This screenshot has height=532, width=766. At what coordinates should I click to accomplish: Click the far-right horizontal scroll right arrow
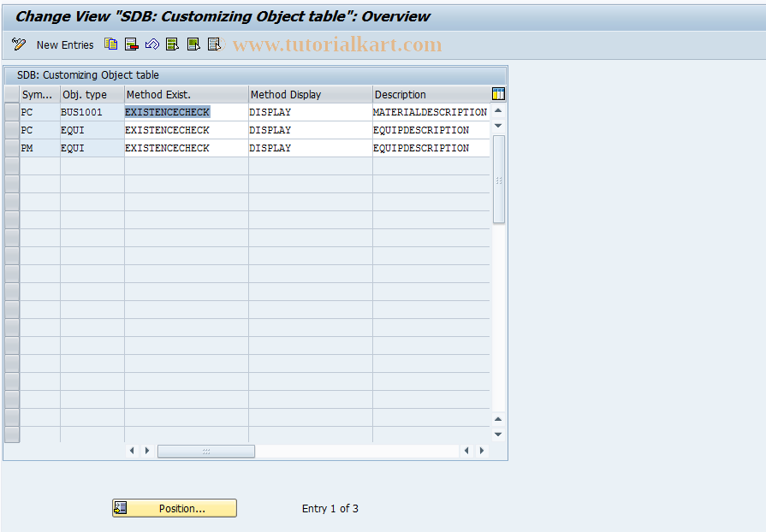(482, 451)
